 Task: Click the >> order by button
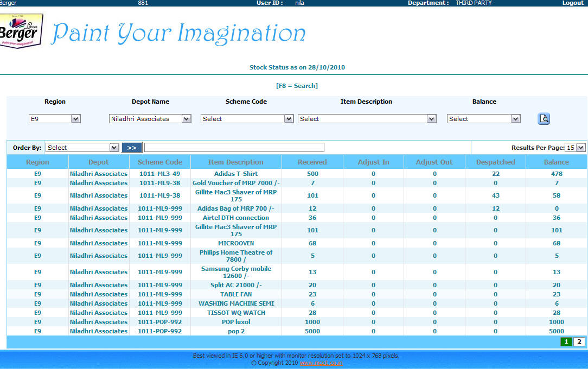(132, 148)
